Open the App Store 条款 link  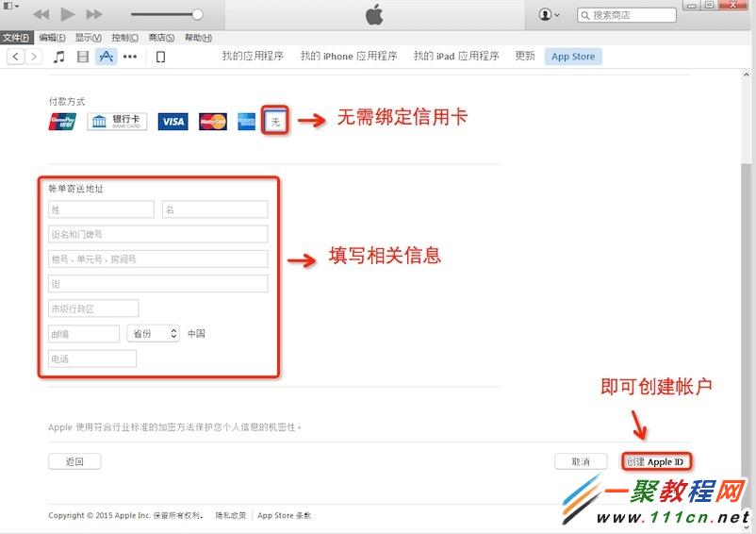tap(285, 515)
